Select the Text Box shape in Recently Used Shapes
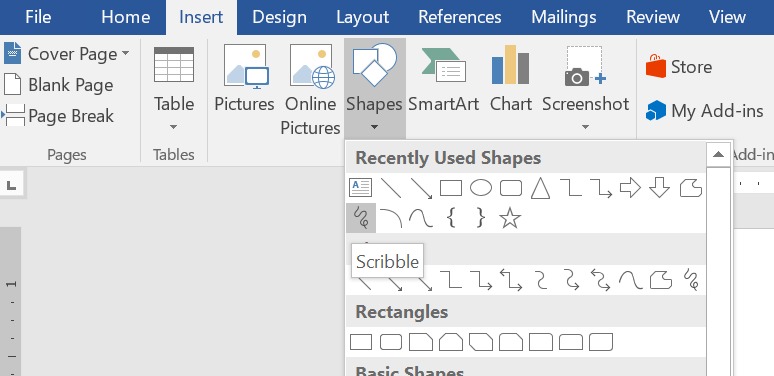The width and height of the screenshot is (774, 376). (x=361, y=188)
